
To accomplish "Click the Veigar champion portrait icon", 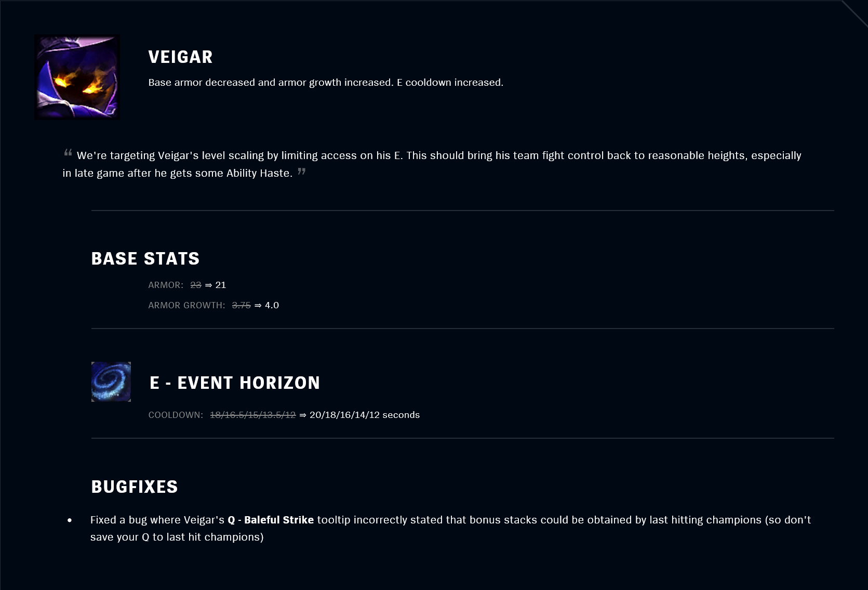I will coord(77,77).
